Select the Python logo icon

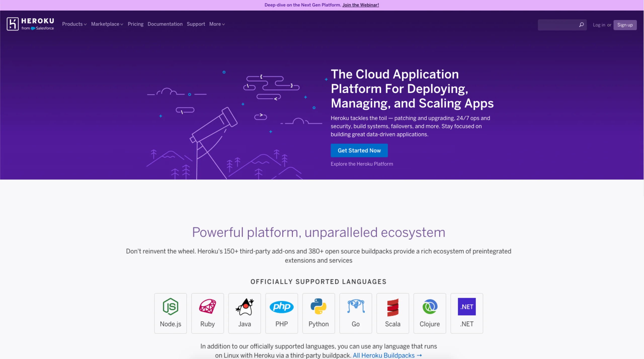pyautogui.click(x=318, y=306)
